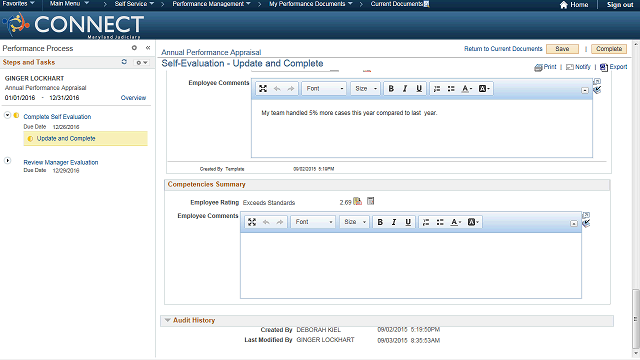Toggle Underline in the upper comments toolbar
Viewport: 640px width, 360px height.
(x=419, y=89)
